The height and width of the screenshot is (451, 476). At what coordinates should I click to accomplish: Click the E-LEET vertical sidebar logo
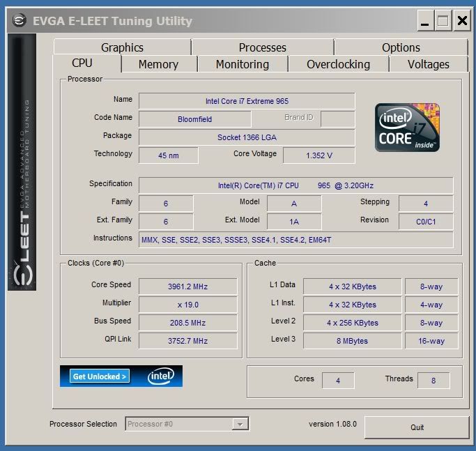(22, 162)
